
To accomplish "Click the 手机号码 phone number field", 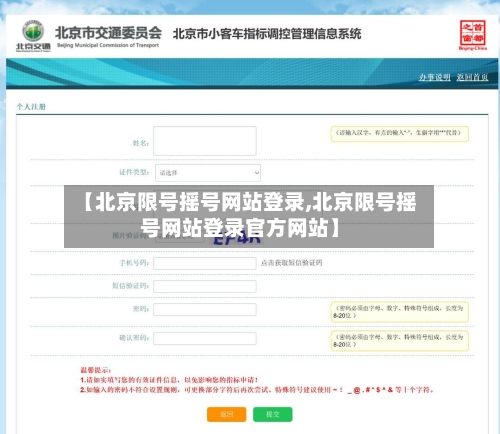I will tap(205, 263).
